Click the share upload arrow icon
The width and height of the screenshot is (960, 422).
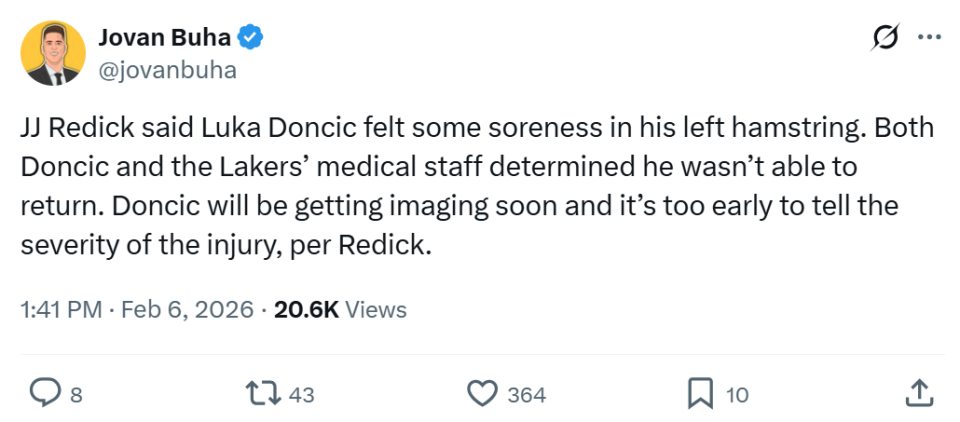(x=918, y=394)
